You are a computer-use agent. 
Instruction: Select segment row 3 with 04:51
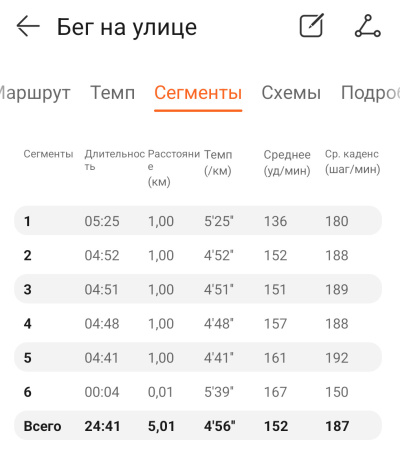tap(198, 289)
